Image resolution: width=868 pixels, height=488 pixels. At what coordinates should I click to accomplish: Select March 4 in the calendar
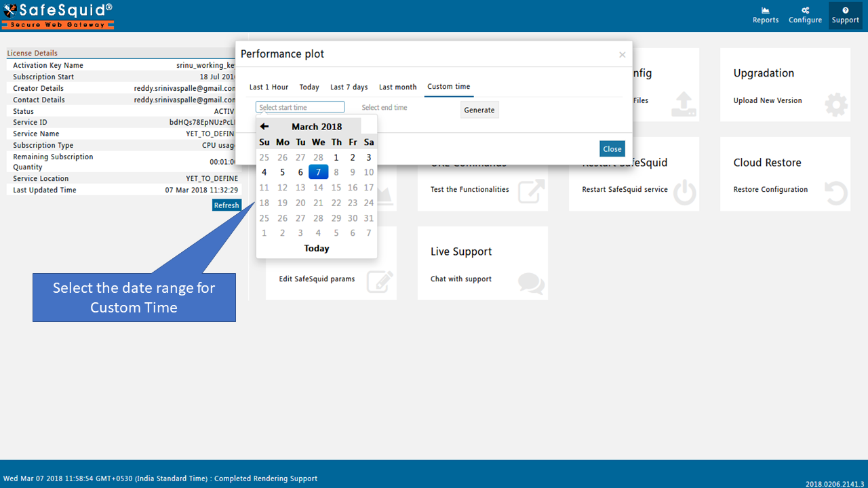264,172
